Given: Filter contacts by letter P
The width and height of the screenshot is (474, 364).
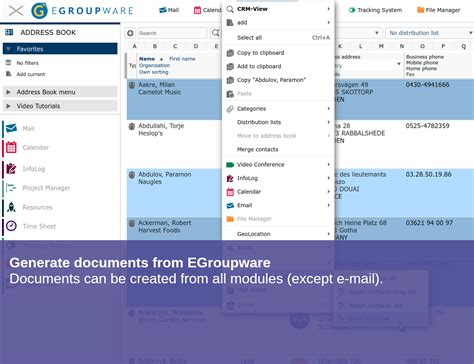Looking at the screenshot, I should pyautogui.click(x=443, y=46).
